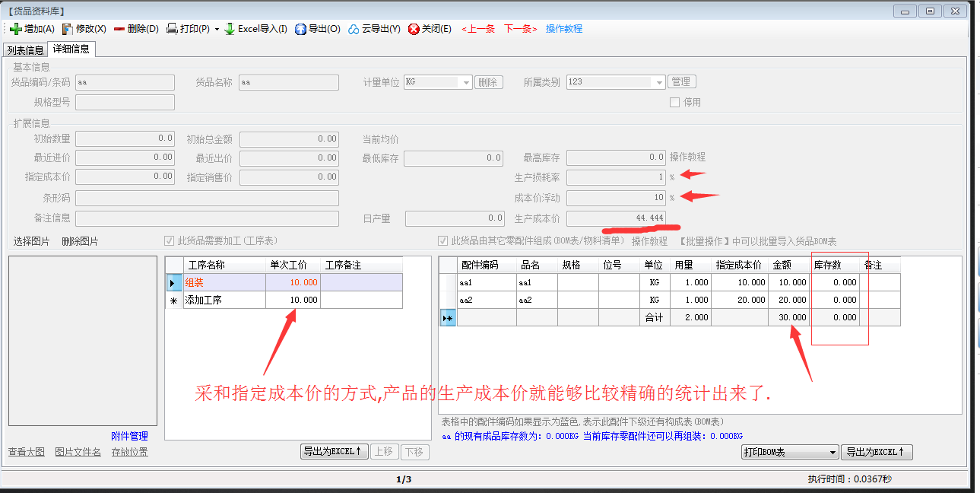Expand the 计量单位 KG dropdown

[x=465, y=82]
